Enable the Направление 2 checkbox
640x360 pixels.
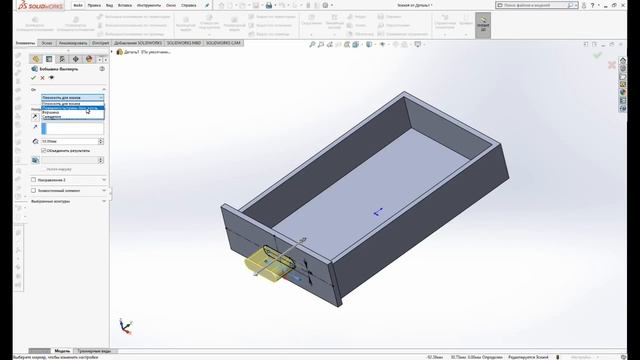click(x=33, y=180)
